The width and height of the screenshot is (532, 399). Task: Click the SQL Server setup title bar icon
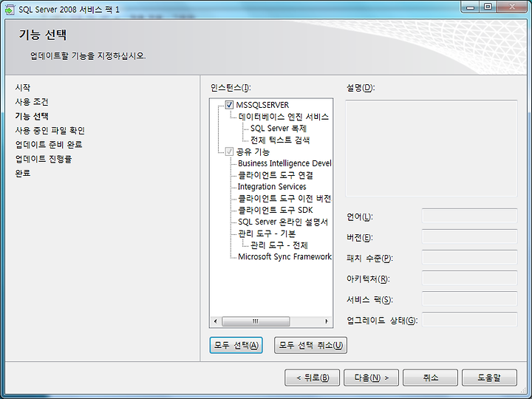coord(10,10)
